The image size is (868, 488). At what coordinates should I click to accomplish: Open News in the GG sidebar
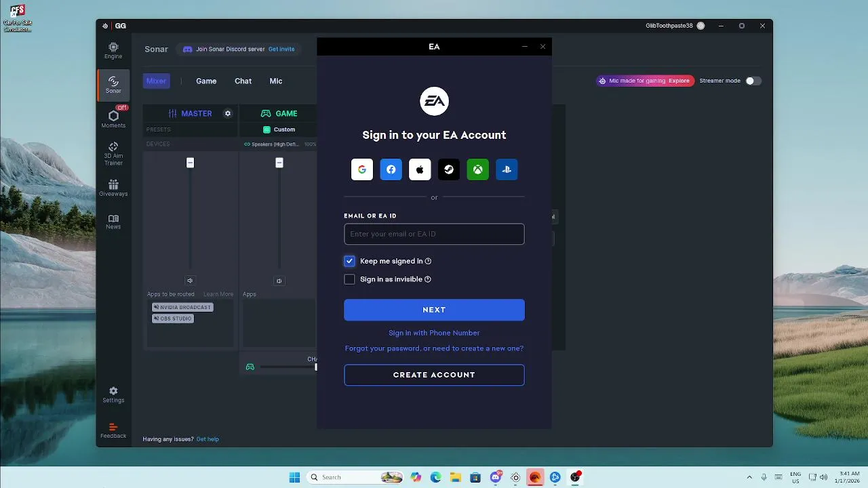pos(113,222)
